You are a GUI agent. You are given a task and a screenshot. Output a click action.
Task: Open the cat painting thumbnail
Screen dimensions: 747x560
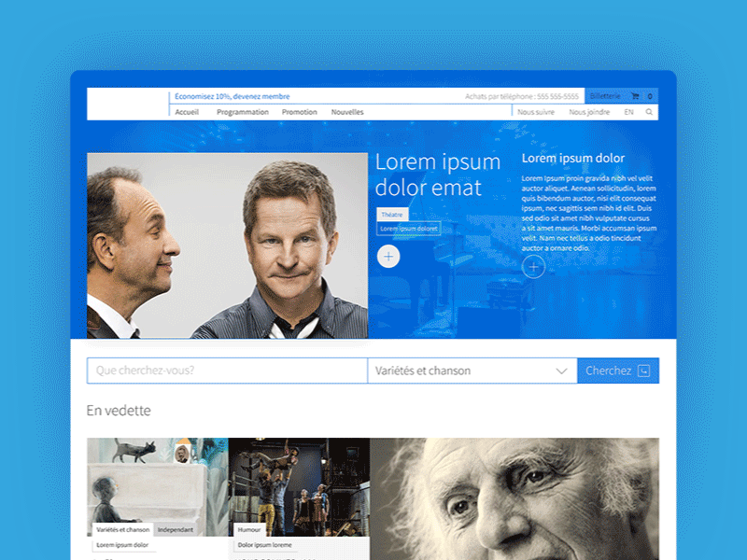coord(157,486)
